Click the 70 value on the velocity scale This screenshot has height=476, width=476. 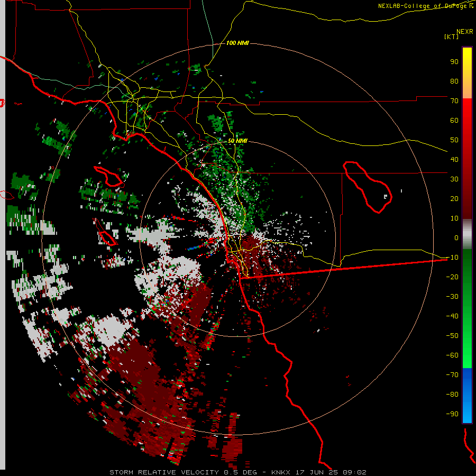[454, 101]
